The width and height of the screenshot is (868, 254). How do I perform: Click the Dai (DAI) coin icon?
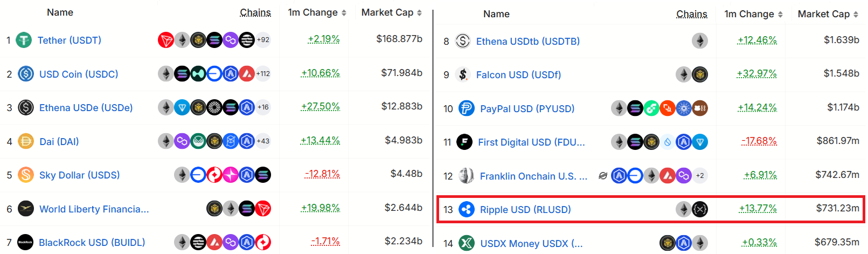click(x=26, y=141)
